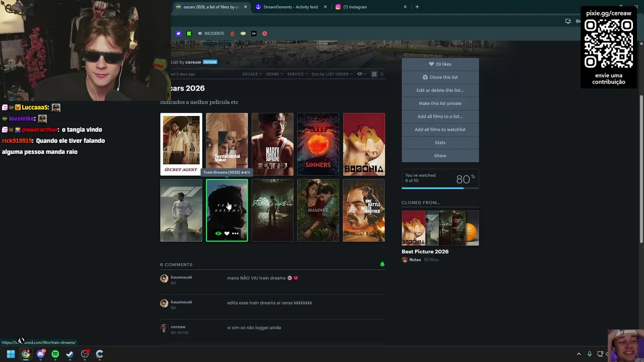Open the Windows Start menu
644x362 pixels.
click(11, 354)
